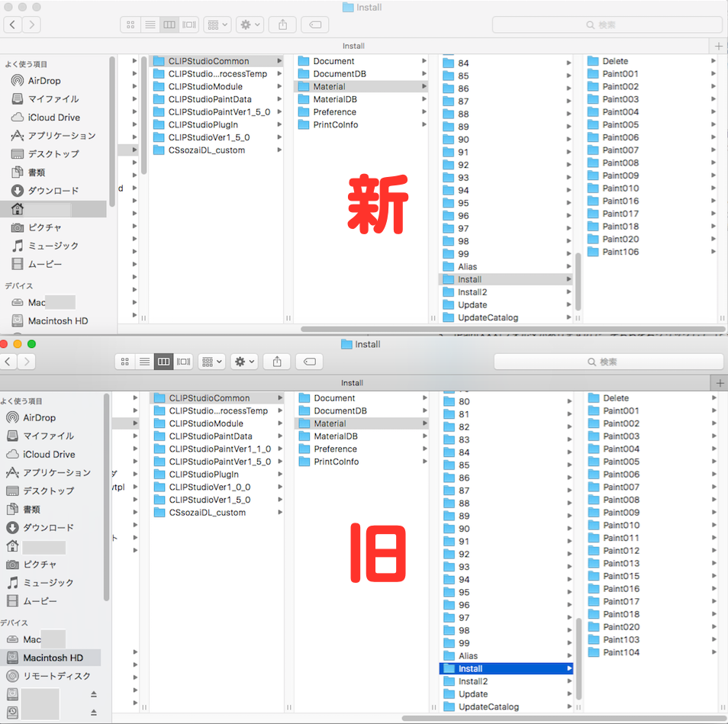Select Alias folder in bottom window

[468, 656]
